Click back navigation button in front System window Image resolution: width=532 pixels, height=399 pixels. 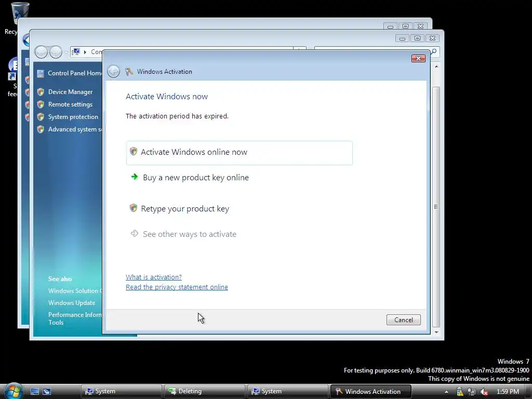pyautogui.click(x=41, y=52)
